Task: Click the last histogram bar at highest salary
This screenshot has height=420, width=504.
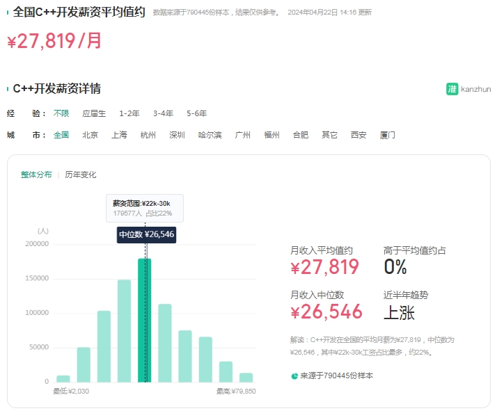Action: point(246,378)
